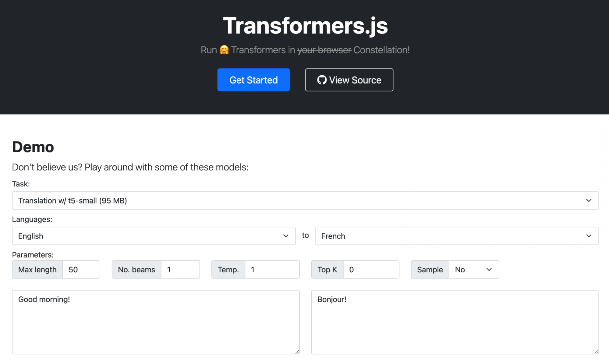Click the Max length input field
This screenshot has width=609, height=364.
tap(81, 269)
